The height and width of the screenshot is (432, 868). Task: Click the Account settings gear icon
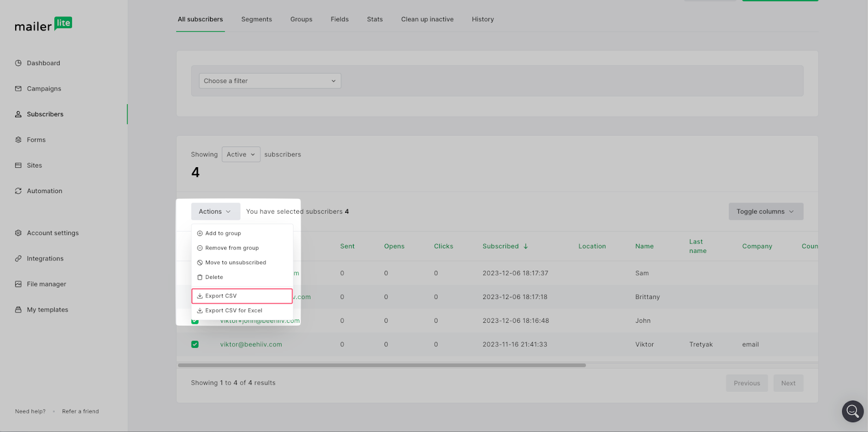point(18,233)
